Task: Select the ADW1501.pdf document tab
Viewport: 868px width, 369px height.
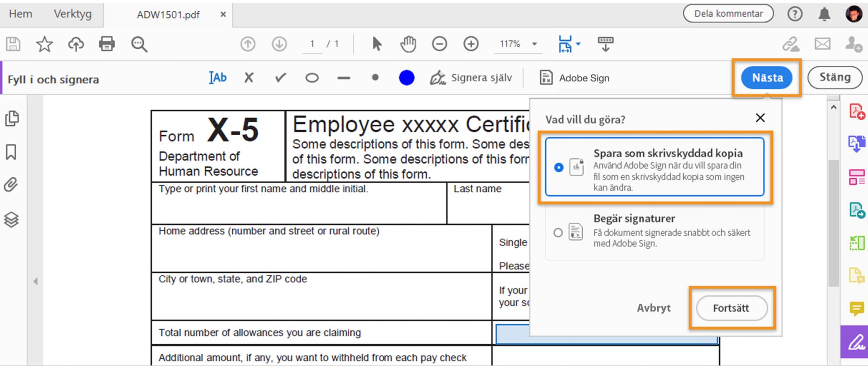Action: pyautogui.click(x=168, y=15)
